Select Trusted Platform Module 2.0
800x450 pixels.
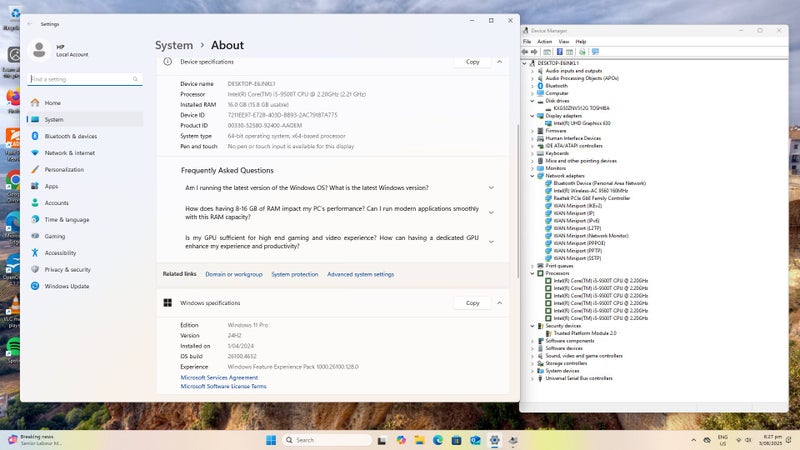[x=585, y=333]
